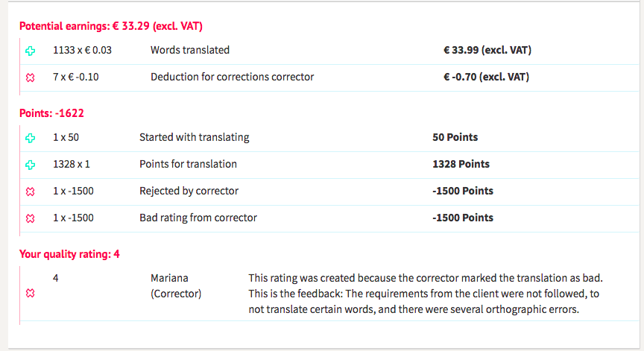Click the Rejected by corrector label

(189, 191)
